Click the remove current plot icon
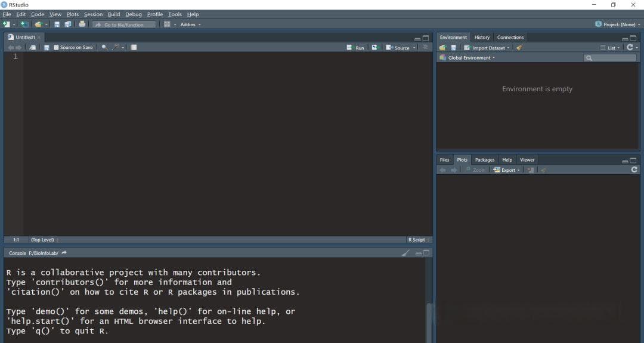 point(531,170)
